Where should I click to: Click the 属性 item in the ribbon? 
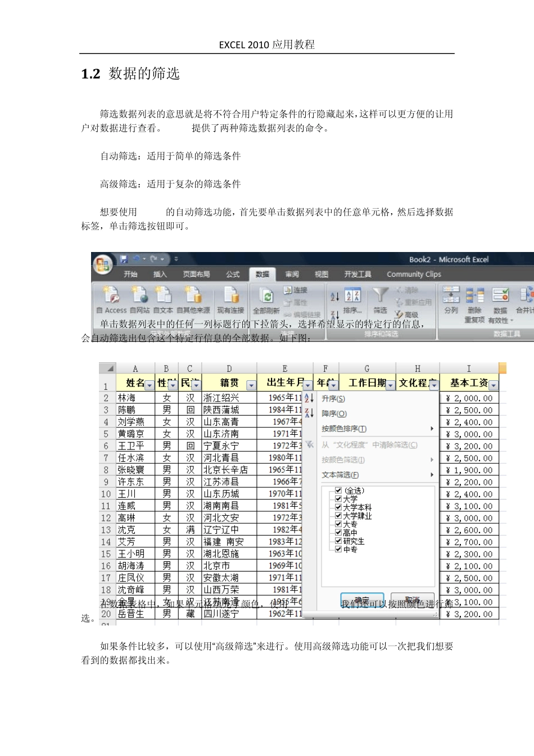point(296,302)
